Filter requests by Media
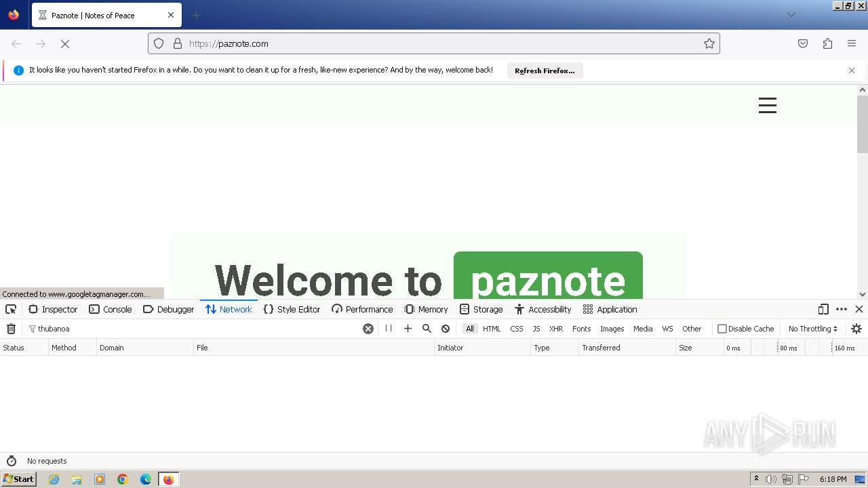 643,329
